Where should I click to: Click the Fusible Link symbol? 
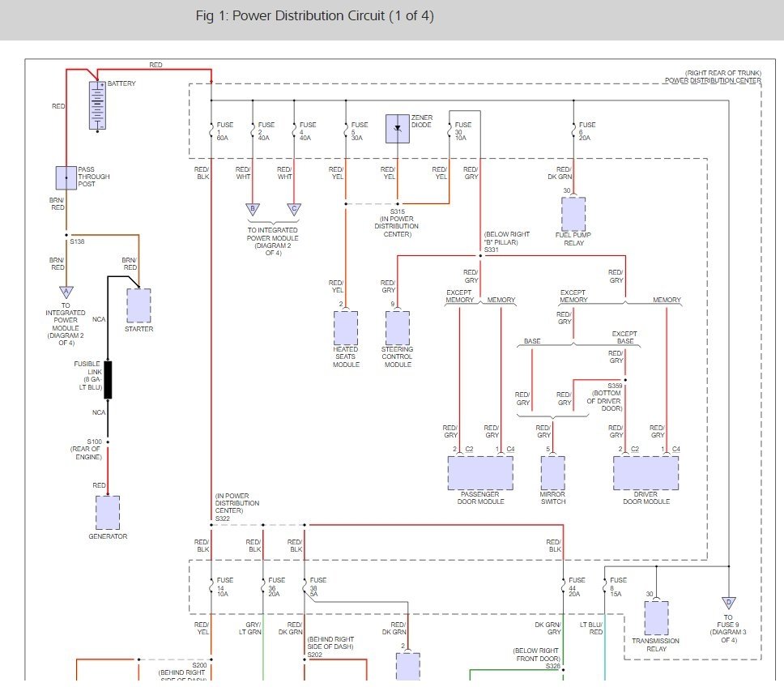coord(108,381)
